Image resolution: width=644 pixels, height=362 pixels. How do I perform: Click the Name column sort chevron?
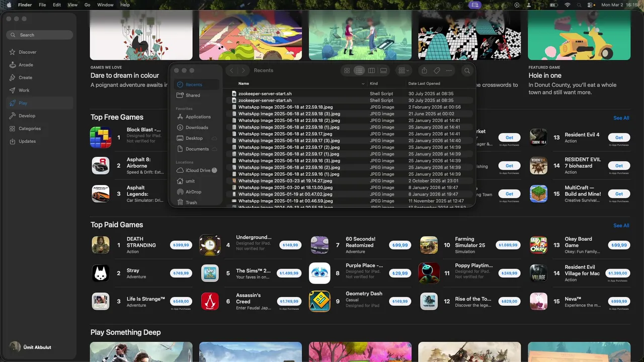pyautogui.click(x=362, y=83)
